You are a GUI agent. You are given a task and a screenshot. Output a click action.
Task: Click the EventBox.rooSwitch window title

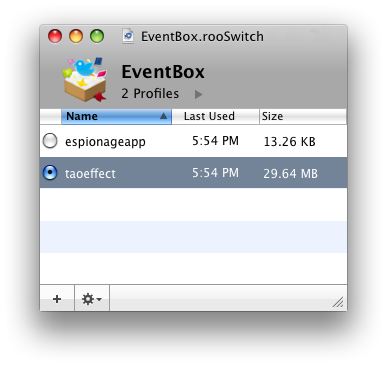pos(202,36)
